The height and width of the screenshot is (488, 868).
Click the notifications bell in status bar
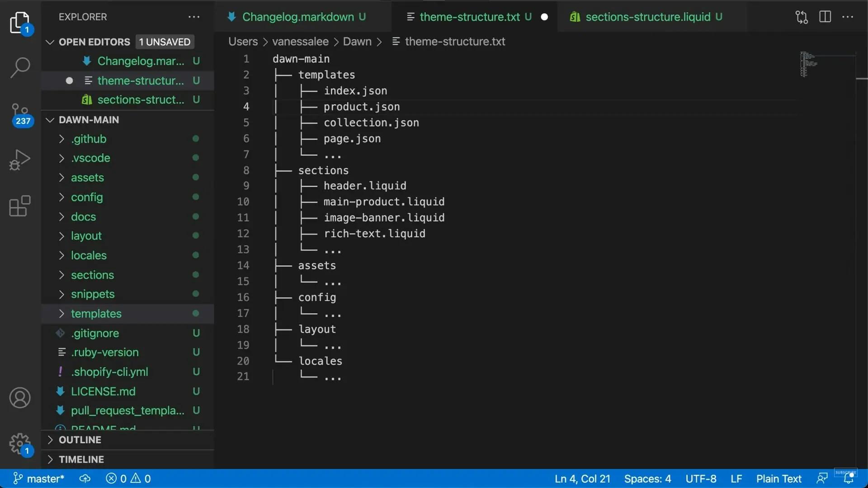(849, 479)
